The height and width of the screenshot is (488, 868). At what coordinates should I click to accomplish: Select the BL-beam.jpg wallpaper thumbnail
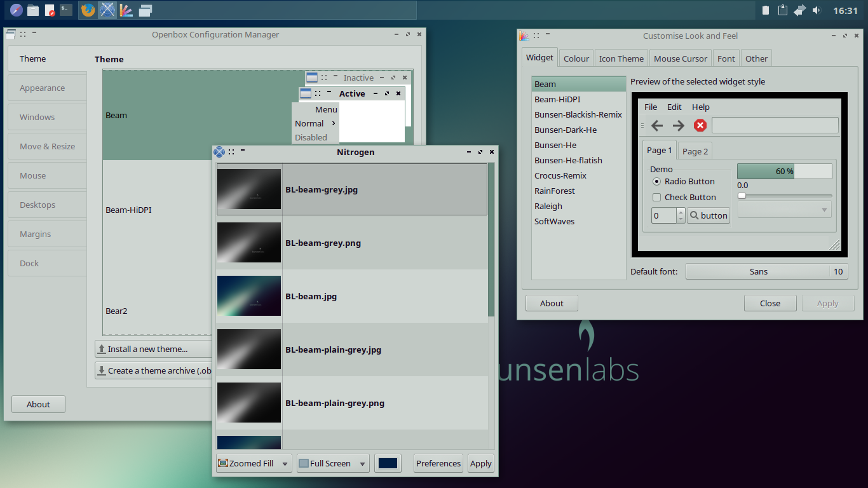tap(249, 296)
